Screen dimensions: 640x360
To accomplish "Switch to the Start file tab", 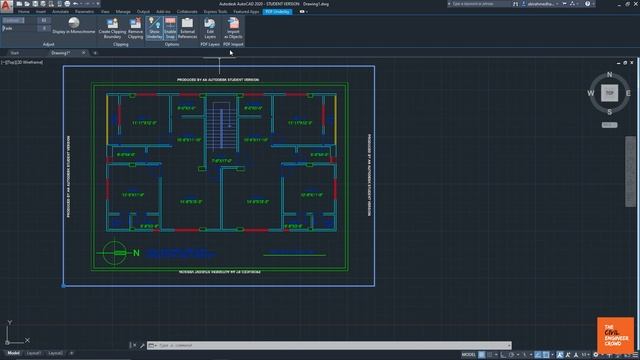I will click(x=15, y=53).
